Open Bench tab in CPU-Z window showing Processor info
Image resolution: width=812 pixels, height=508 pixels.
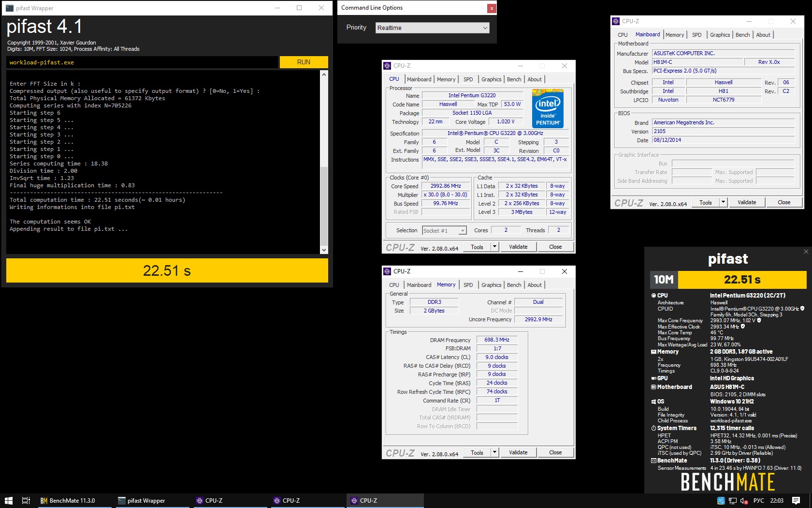pos(514,79)
